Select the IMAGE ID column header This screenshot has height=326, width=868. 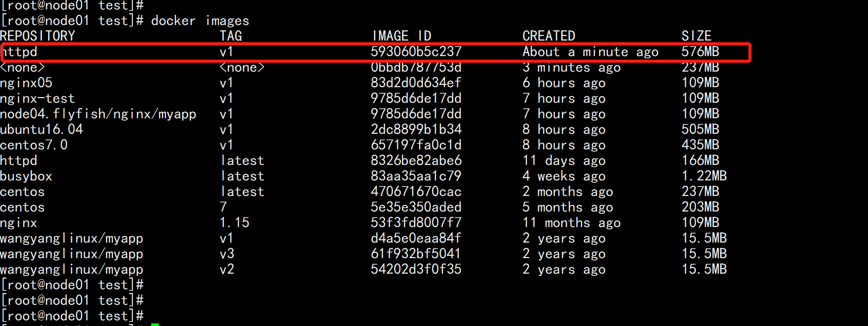pyautogui.click(x=401, y=36)
